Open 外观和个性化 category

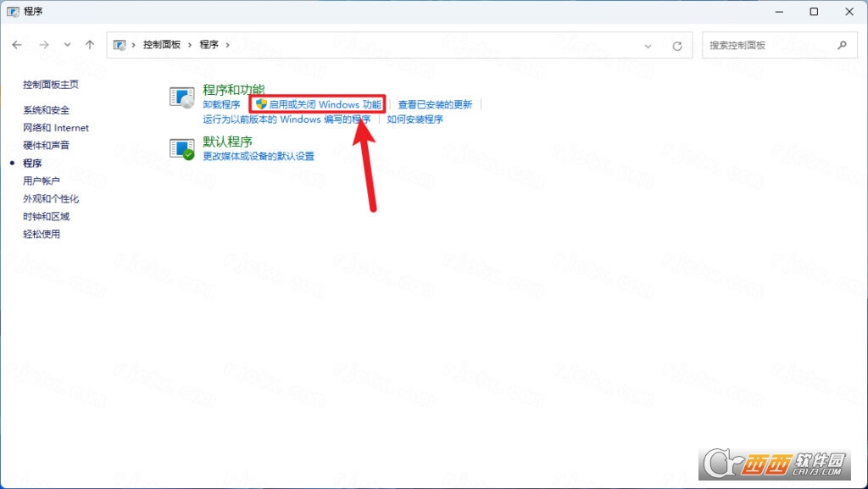pos(51,198)
